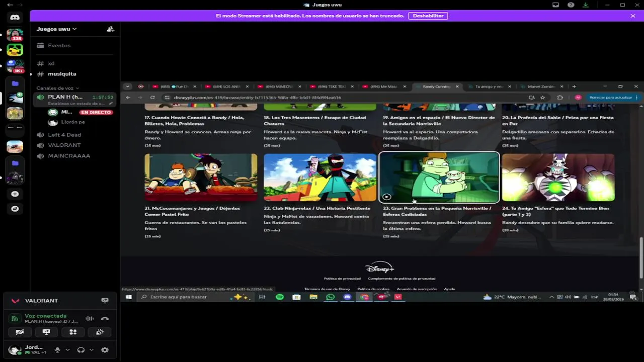Open Discord inbox icon in the title bar

555,5
